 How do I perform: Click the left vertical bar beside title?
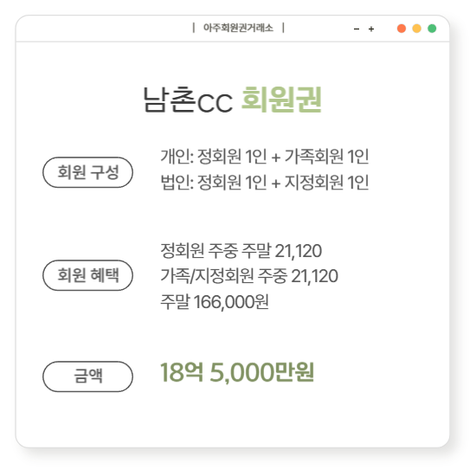click(x=193, y=28)
